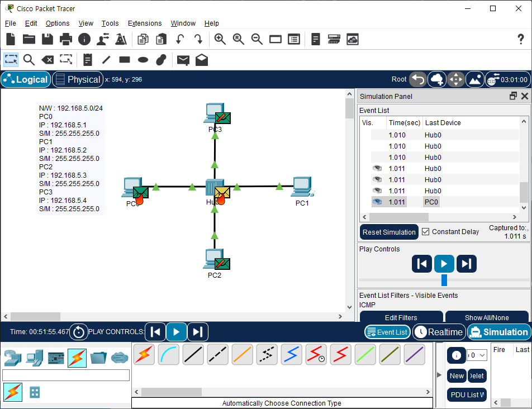Select the Draw Line tool
Image resolution: width=532 pixels, height=409 pixels.
tap(106, 60)
